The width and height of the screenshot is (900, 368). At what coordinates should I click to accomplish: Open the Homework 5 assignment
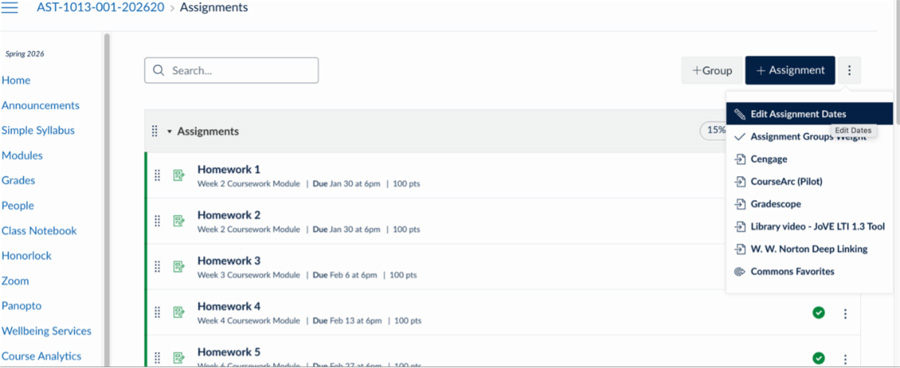coord(228,351)
